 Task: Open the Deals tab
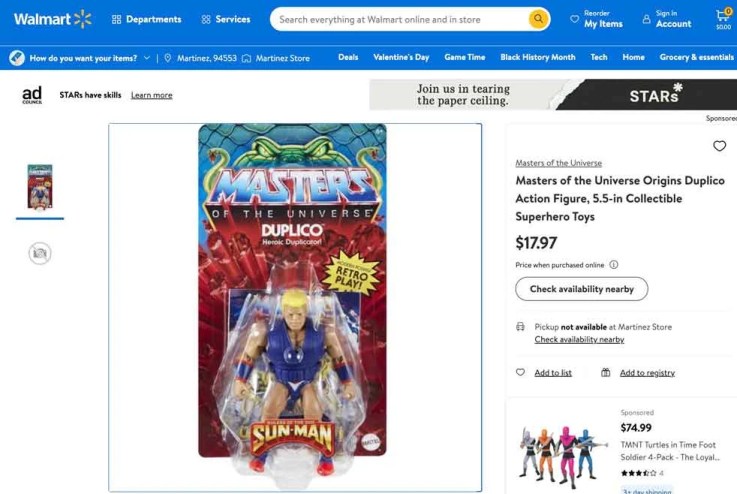[x=348, y=57]
